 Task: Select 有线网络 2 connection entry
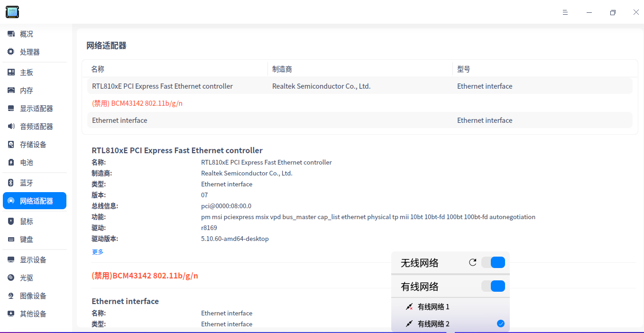(451, 324)
